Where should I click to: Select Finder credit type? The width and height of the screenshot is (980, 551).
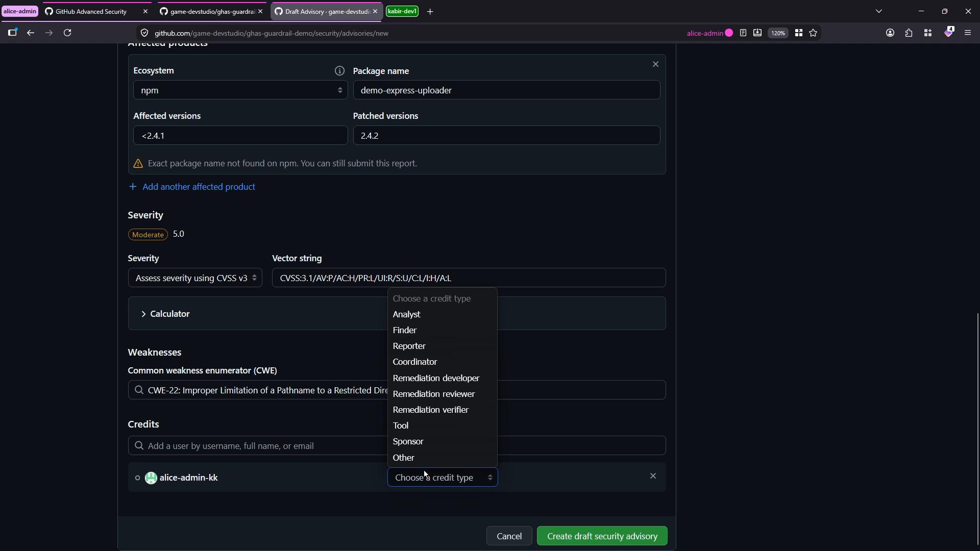[442, 331]
